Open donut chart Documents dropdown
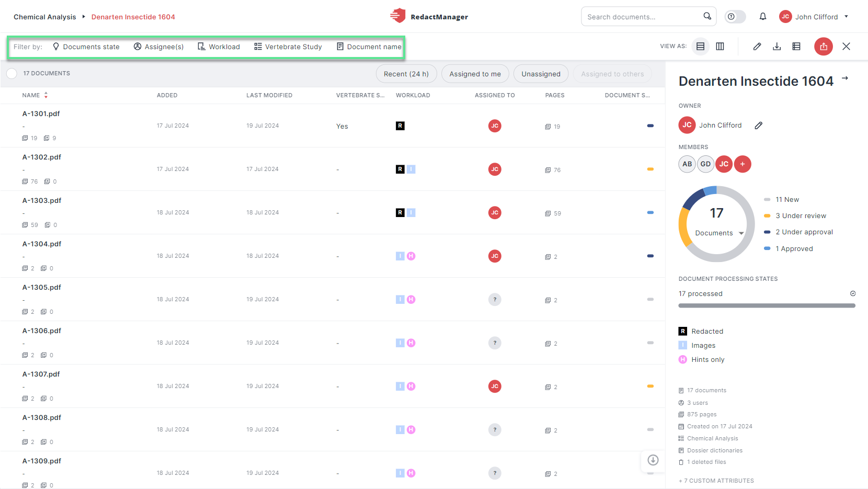This screenshot has width=868, height=489. pyautogui.click(x=719, y=233)
